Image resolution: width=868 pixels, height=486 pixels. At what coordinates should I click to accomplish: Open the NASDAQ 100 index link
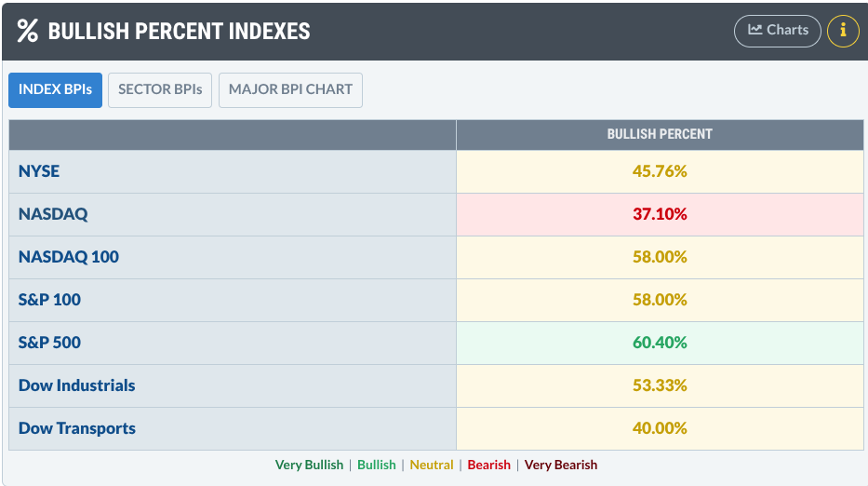point(69,257)
